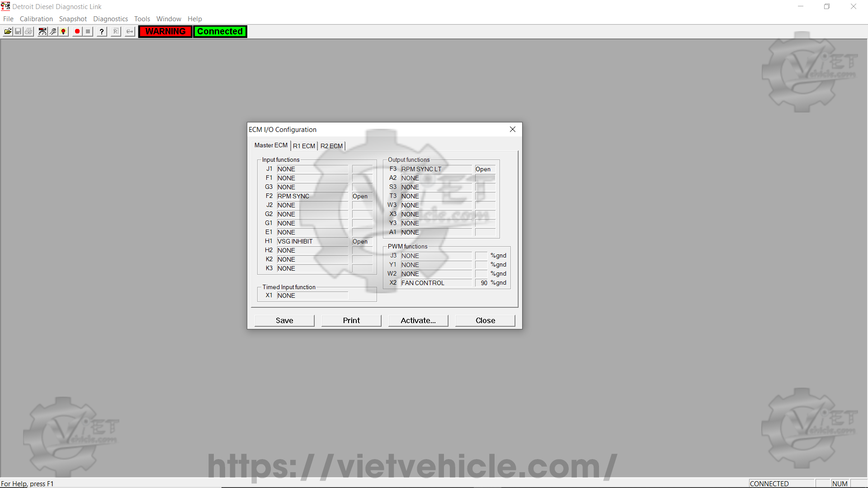Image resolution: width=868 pixels, height=488 pixels.
Task: Switch to the R2 ECM tab
Action: pyautogui.click(x=331, y=146)
